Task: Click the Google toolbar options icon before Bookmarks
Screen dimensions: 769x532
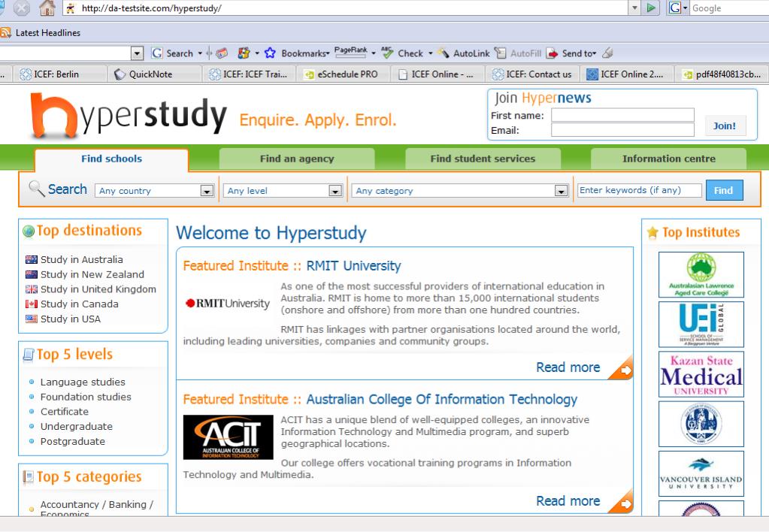Action: click(244, 53)
